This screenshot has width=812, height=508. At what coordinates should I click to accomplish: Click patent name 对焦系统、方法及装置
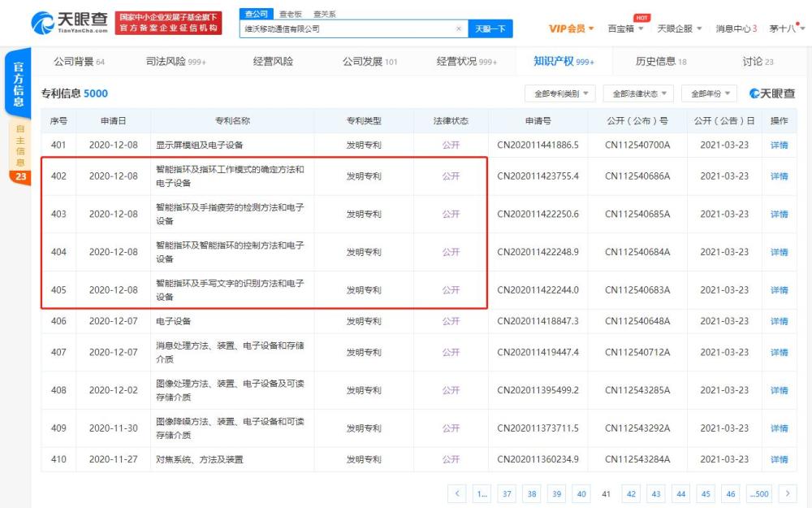200,459
